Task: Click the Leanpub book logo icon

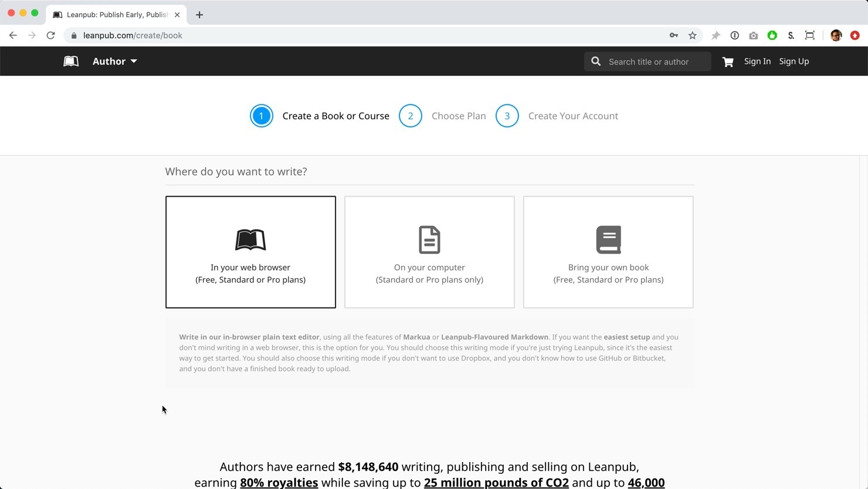Action: pos(71,62)
